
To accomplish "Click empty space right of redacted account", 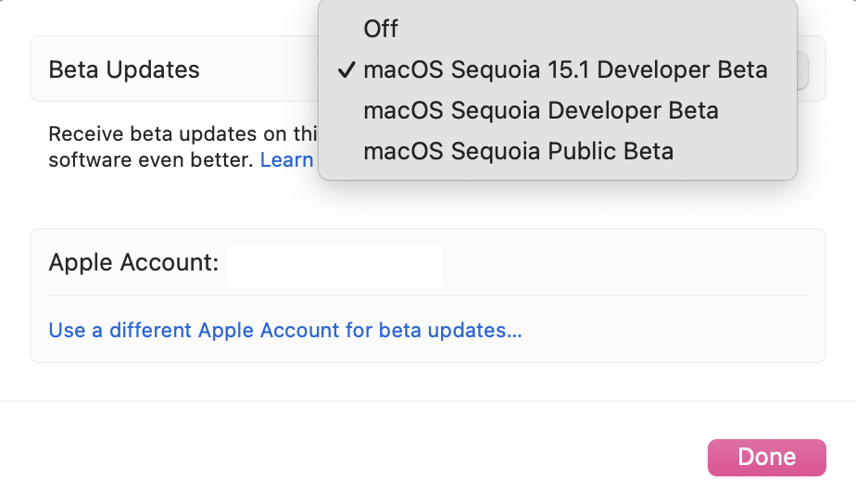I will (630, 264).
